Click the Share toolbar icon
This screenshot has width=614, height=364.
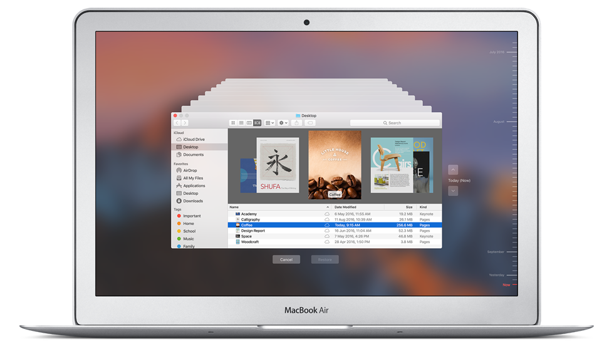click(x=297, y=123)
